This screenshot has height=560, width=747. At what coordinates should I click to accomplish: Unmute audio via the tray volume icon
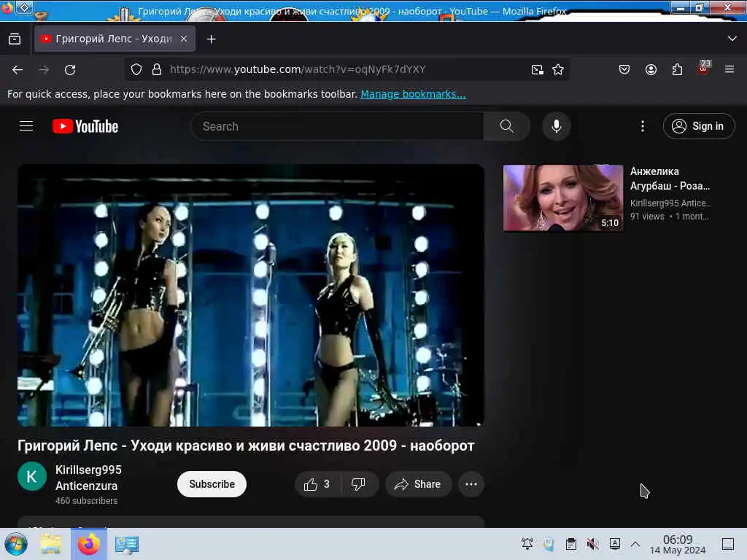[592, 544]
